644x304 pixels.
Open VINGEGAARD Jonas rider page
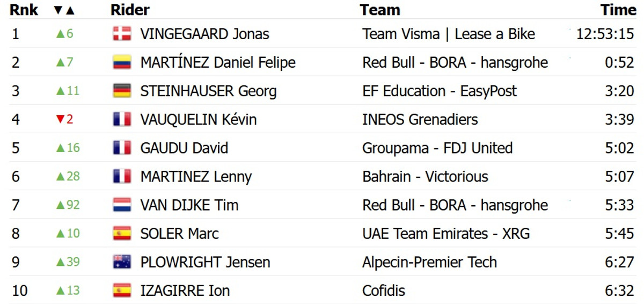[x=204, y=34]
